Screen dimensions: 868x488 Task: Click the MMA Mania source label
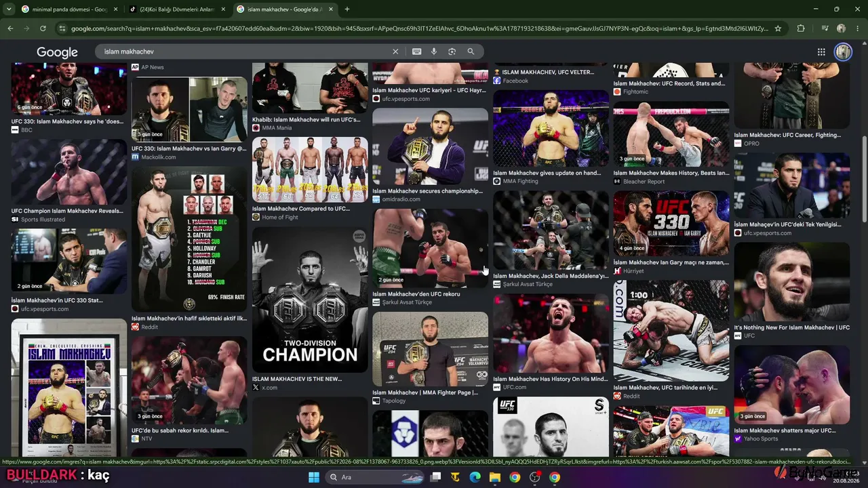(277, 128)
